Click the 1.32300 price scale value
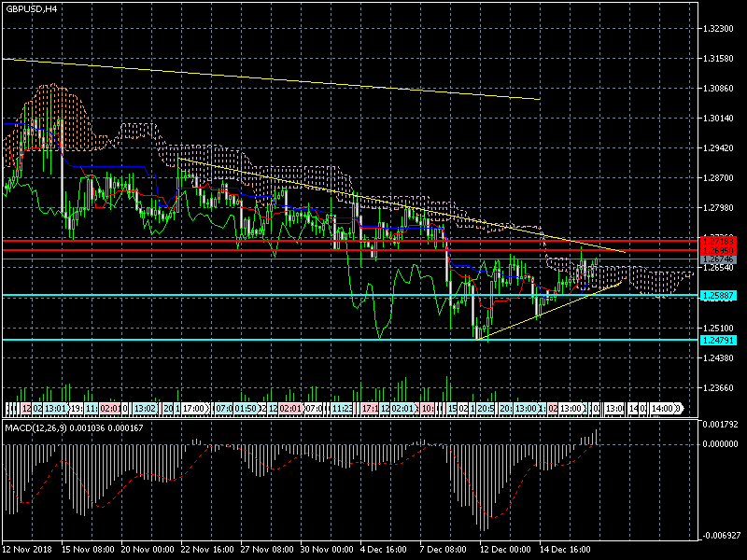 pyautogui.click(x=719, y=29)
